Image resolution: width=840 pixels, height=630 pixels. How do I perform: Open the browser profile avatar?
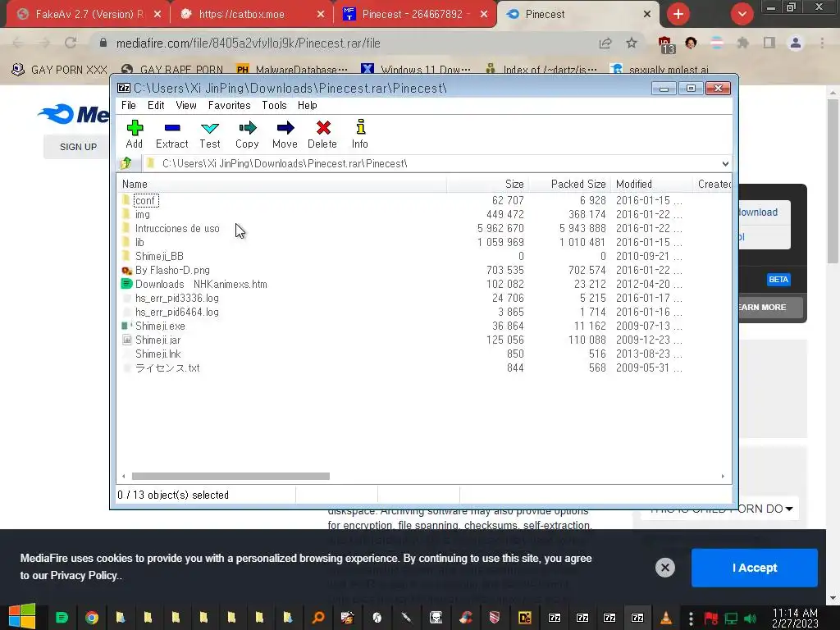[796, 43]
